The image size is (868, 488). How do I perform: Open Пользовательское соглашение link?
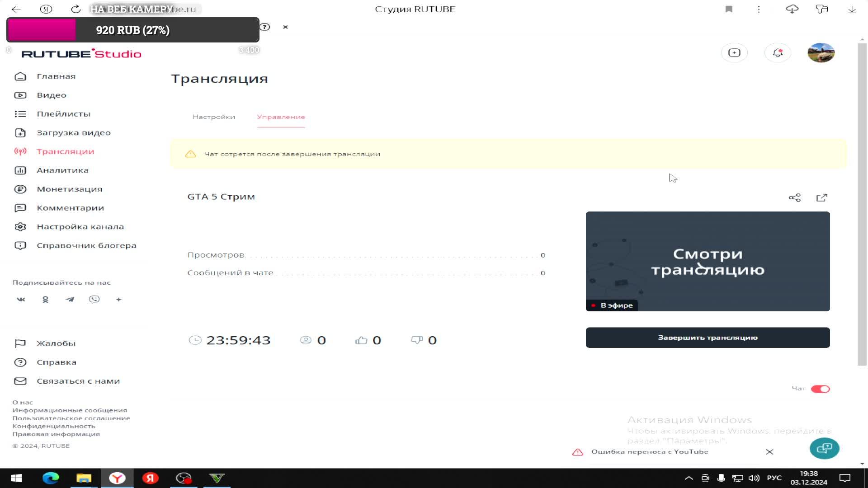pos(71,418)
